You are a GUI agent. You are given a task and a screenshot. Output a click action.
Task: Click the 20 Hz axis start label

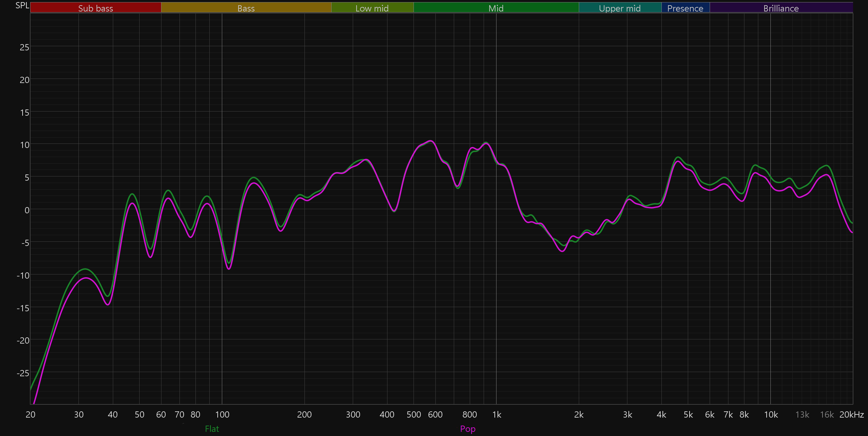31,414
